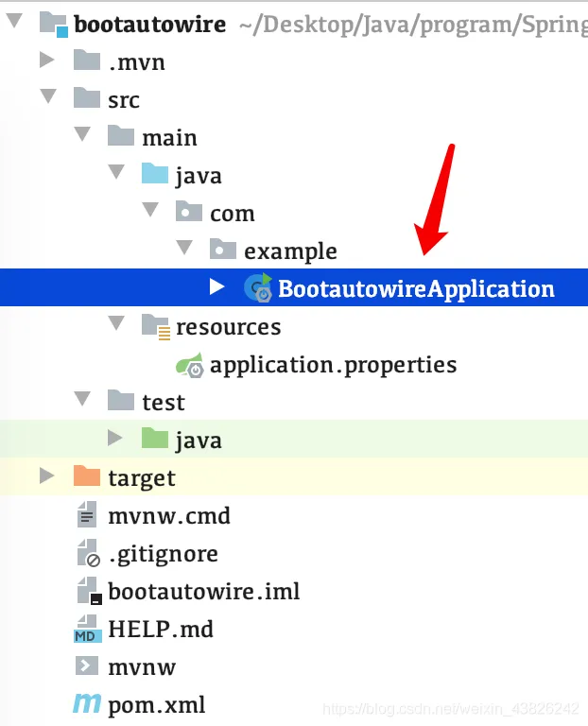This screenshot has height=726, width=588.
Task: Click the application.properties Spring leaf icon
Action: point(189,365)
